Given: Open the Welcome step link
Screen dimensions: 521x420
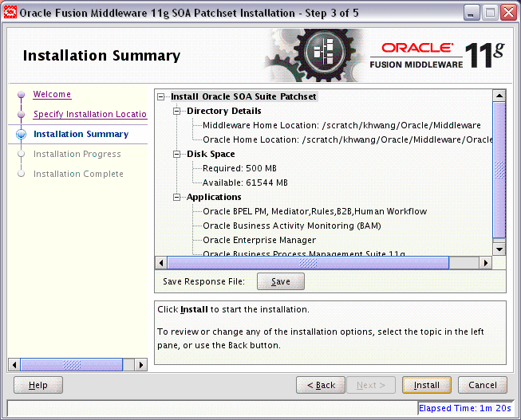Looking at the screenshot, I should pyautogui.click(x=52, y=94).
